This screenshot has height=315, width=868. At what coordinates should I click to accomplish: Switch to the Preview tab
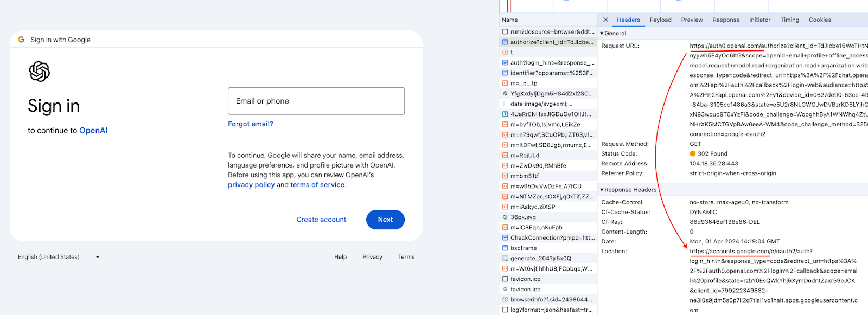point(692,20)
